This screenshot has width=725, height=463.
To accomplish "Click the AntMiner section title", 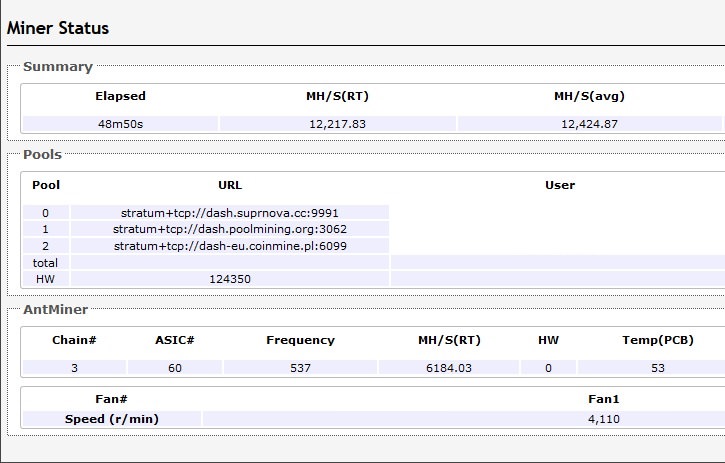I will tap(55, 309).
